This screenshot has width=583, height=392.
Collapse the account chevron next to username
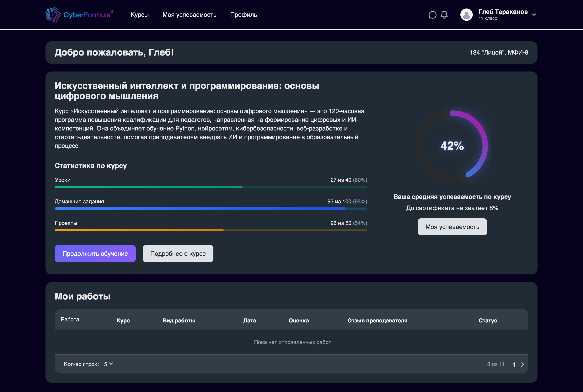(x=534, y=15)
